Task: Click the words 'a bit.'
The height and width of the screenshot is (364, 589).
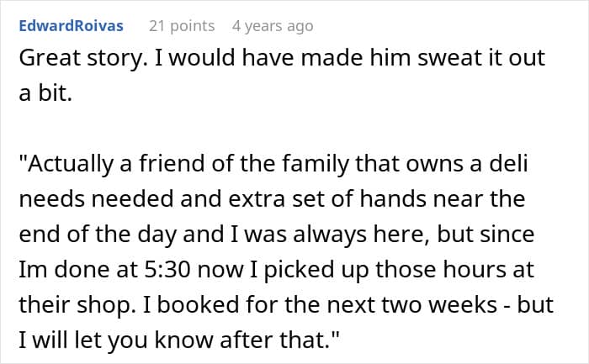Action: pos(45,92)
